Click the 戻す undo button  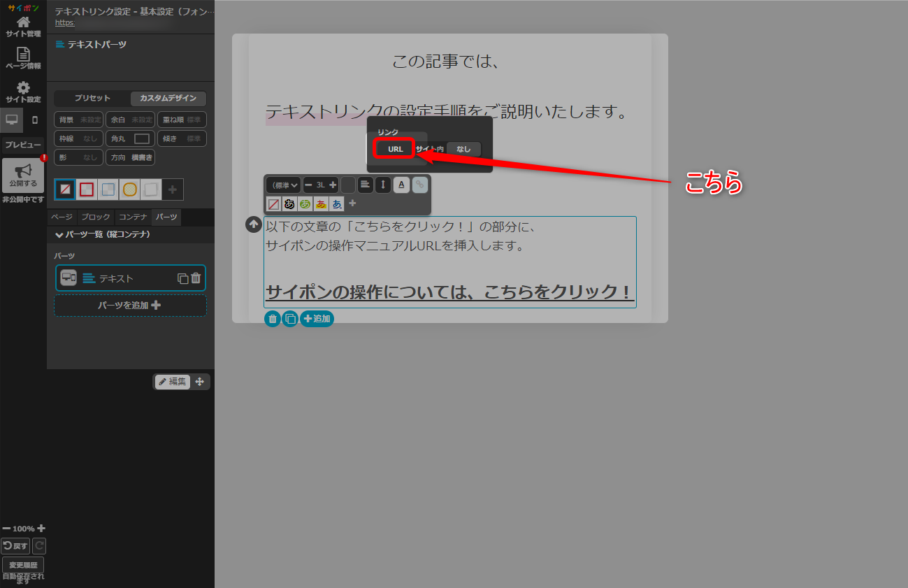[15, 546]
